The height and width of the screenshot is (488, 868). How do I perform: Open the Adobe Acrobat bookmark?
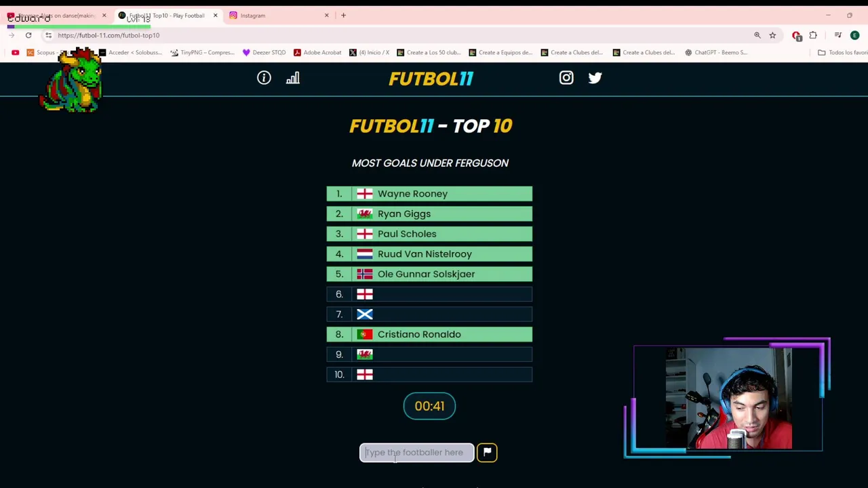[317, 52]
